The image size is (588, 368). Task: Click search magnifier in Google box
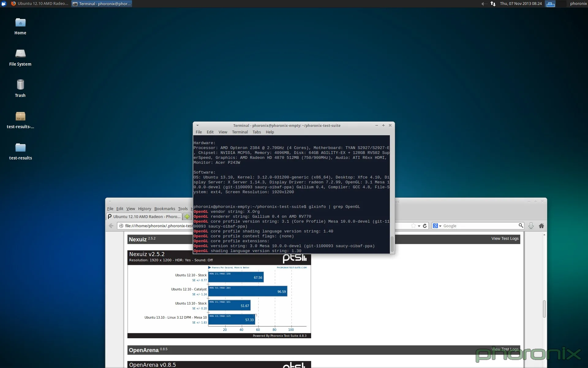pos(521,226)
